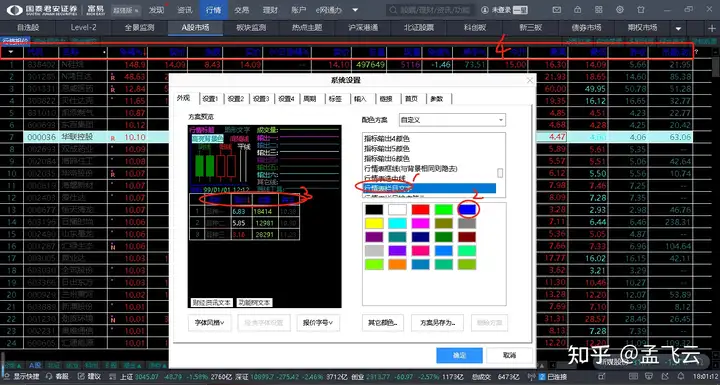Choose the red color swatch
Viewport: 720px width, 385px height.
point(421,209)
